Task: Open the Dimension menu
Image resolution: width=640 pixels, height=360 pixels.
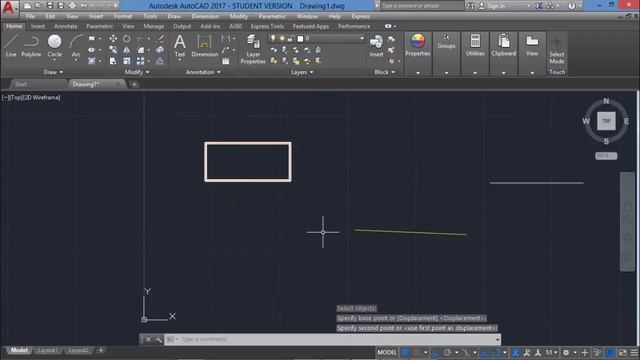Action: [205, 16]
